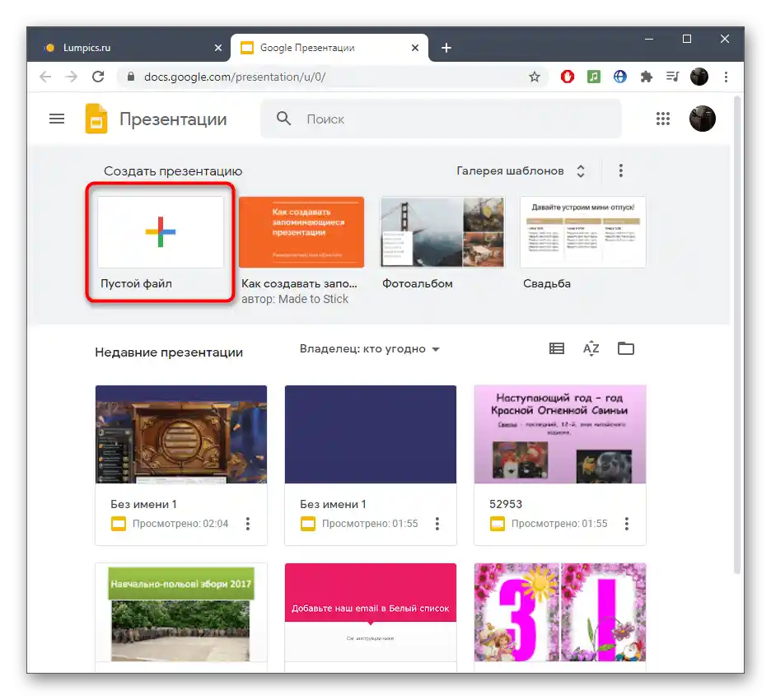The width and height of the screenshot is (771, 700).
Task: Click the Google Slides logo icon
Action: click(x=96, y=119)
